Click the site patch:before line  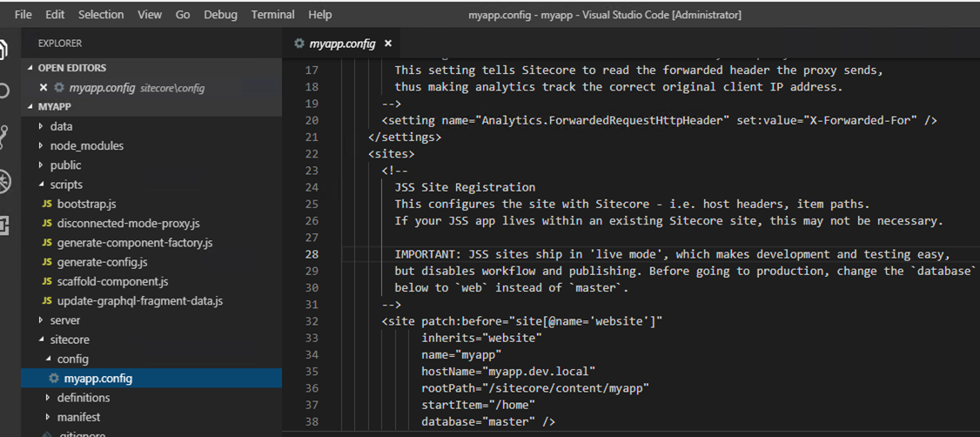[x=522, y=321]
